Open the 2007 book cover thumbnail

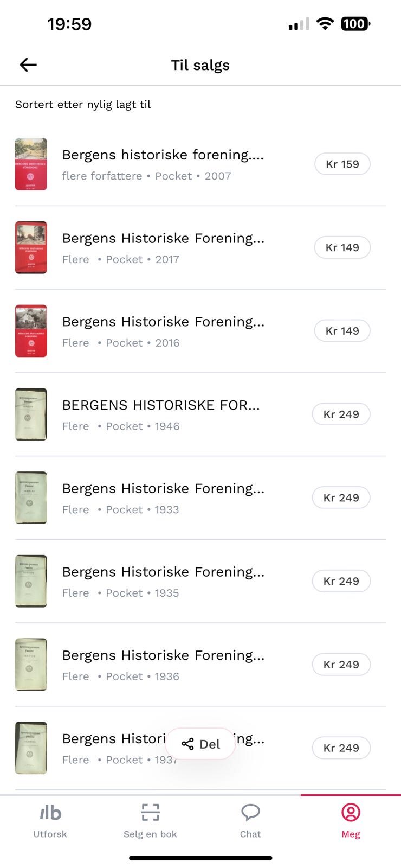point(31,164)
